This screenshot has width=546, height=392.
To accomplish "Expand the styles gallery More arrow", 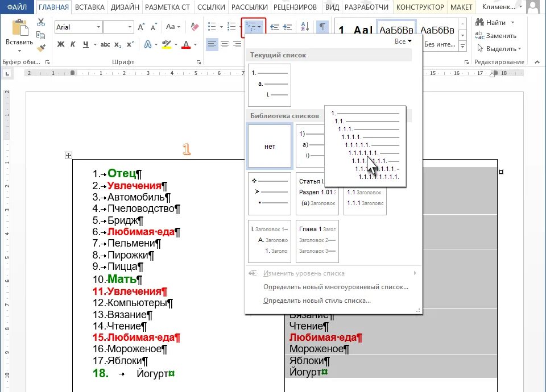I will pos(463,45).
